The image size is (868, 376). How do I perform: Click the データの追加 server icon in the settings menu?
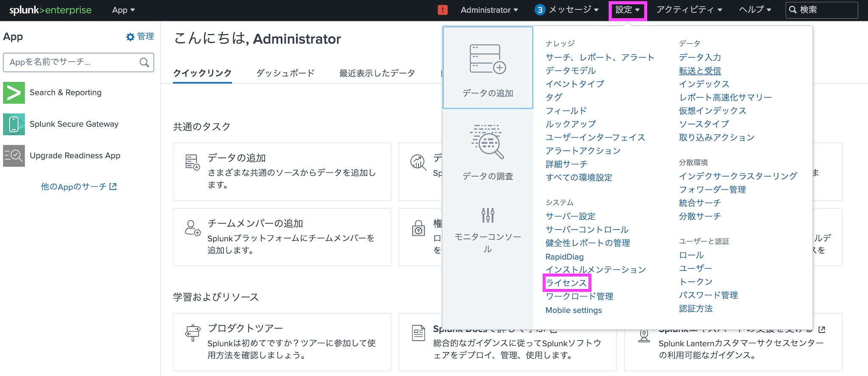point(488,59)
